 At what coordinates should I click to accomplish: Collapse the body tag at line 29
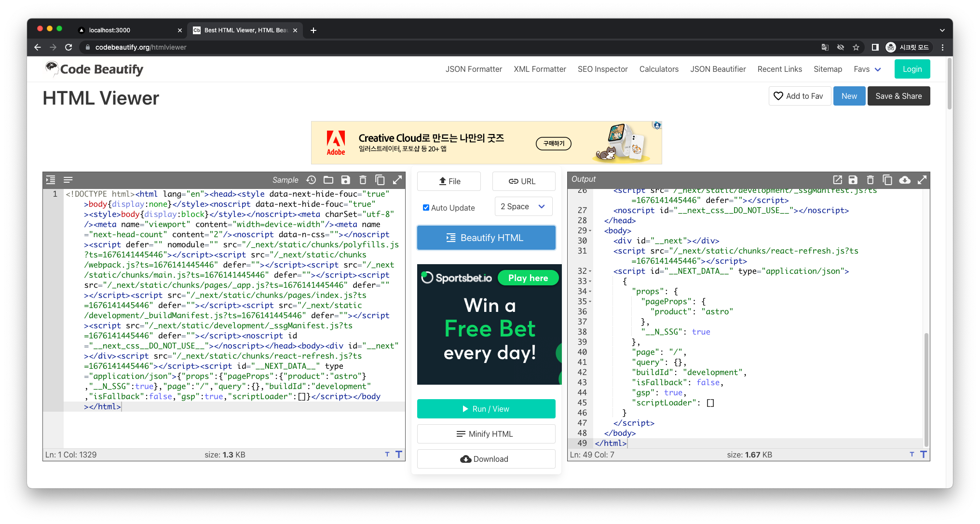pos(590,231)
